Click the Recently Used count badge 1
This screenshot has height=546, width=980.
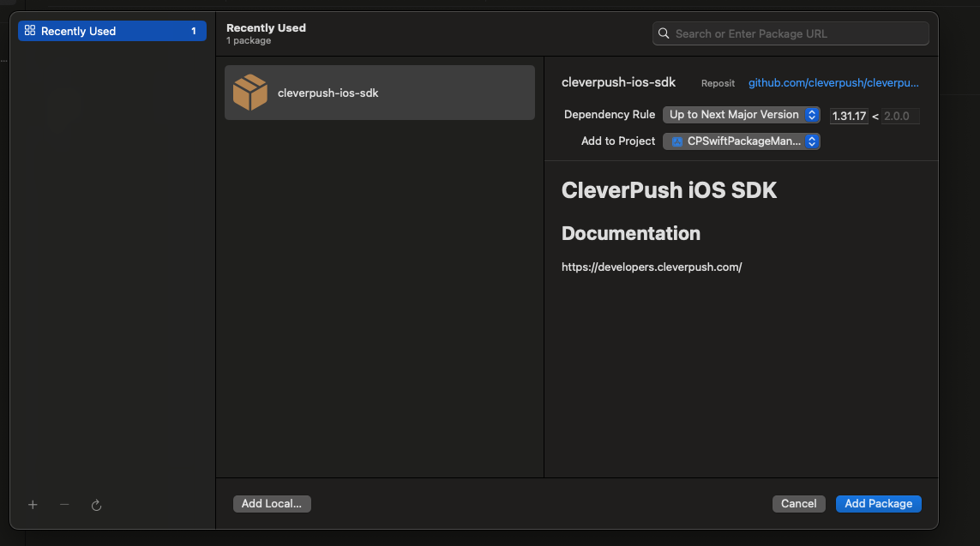point(194,31)
